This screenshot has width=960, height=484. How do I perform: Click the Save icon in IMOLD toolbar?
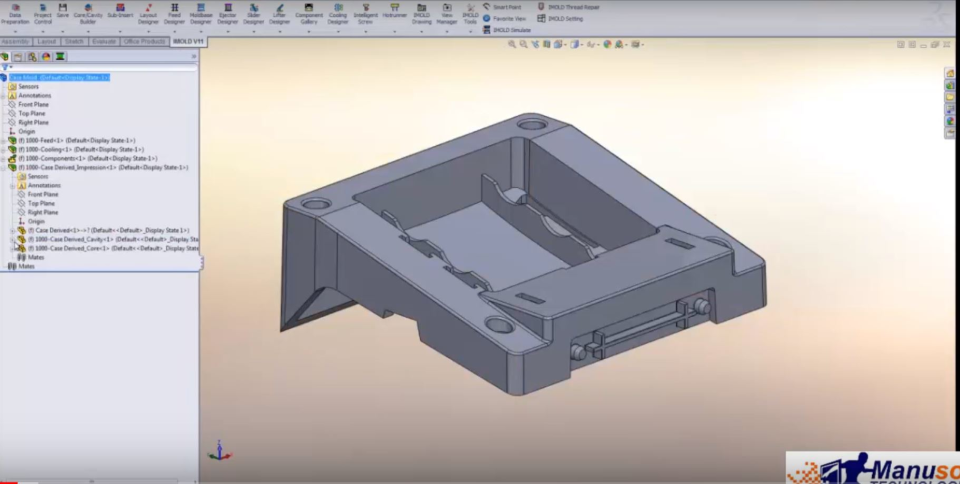(62, 10)
